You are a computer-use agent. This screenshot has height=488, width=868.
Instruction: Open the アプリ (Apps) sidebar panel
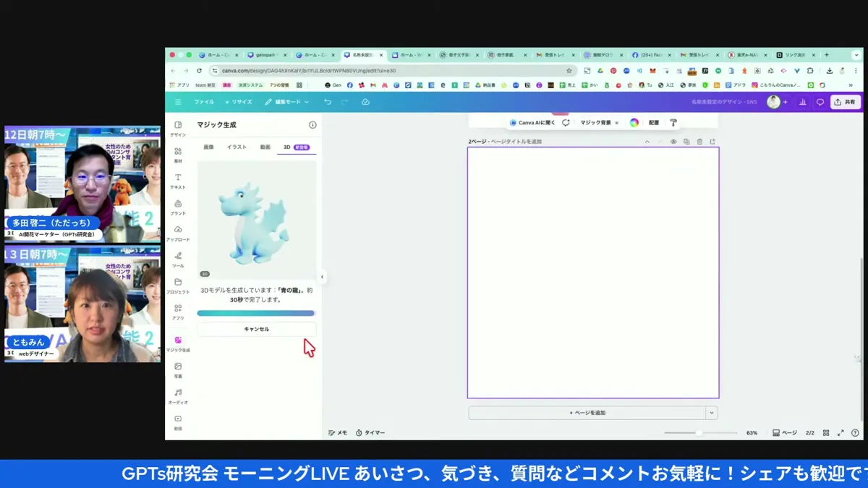coord(178,312)
